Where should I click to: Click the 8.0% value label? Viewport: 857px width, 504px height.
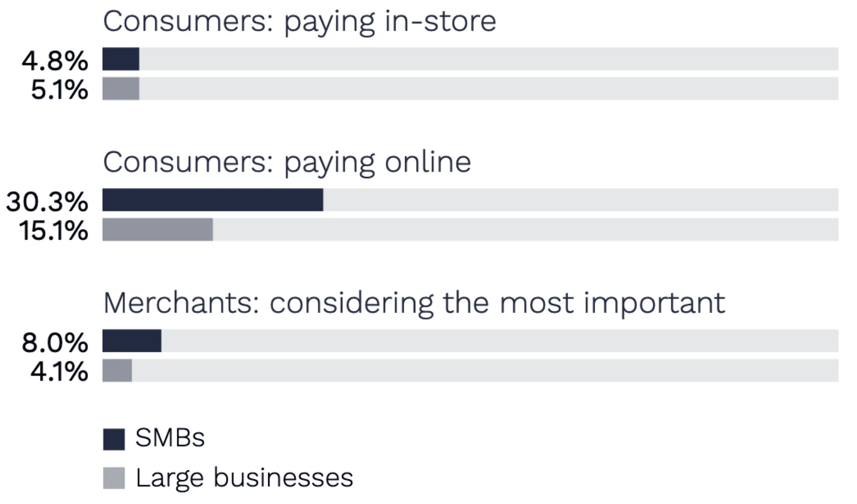(55, 342)
